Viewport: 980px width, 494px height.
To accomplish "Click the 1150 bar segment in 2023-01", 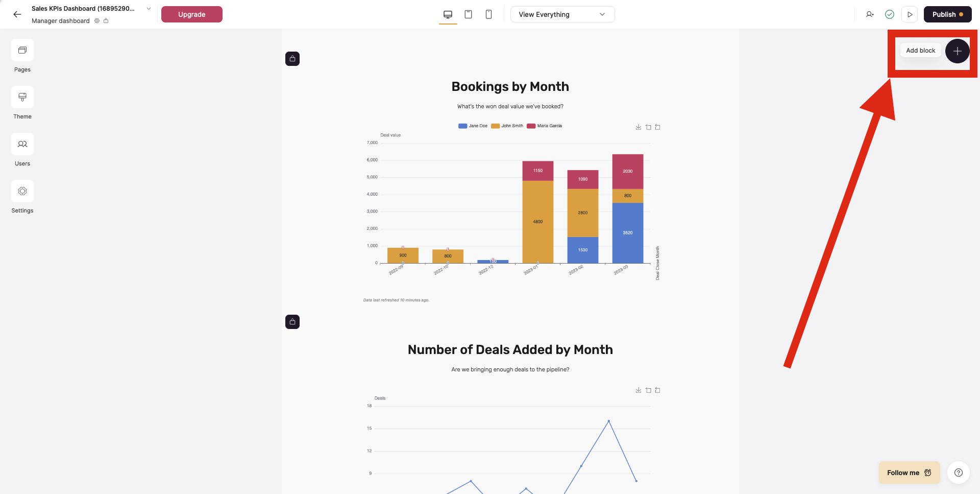I will click(x=538, y=171).
